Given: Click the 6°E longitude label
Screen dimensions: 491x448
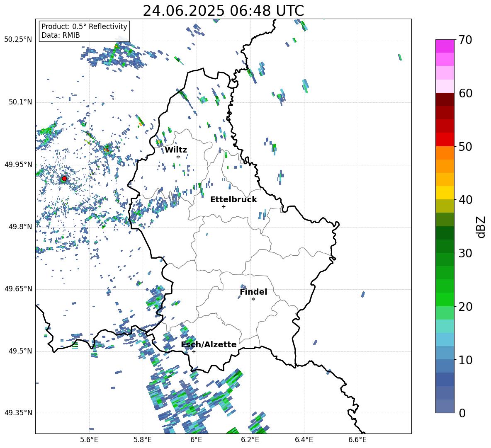Looking at the screenshot, I should point(196,440).
